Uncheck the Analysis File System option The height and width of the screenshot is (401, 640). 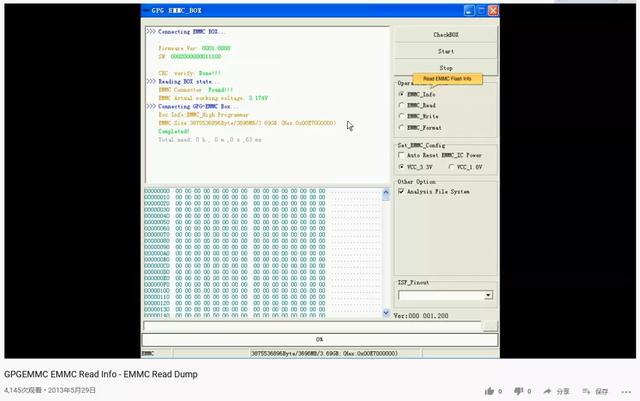tap(401, 191)
